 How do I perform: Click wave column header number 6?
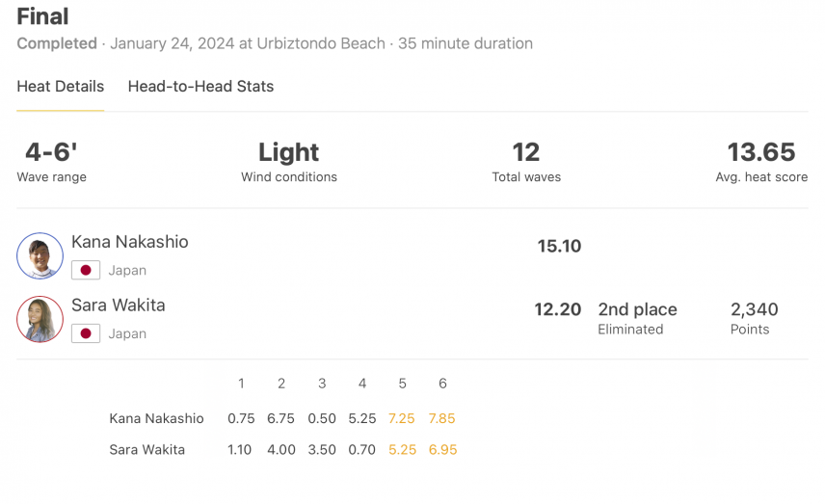(442, 384)
